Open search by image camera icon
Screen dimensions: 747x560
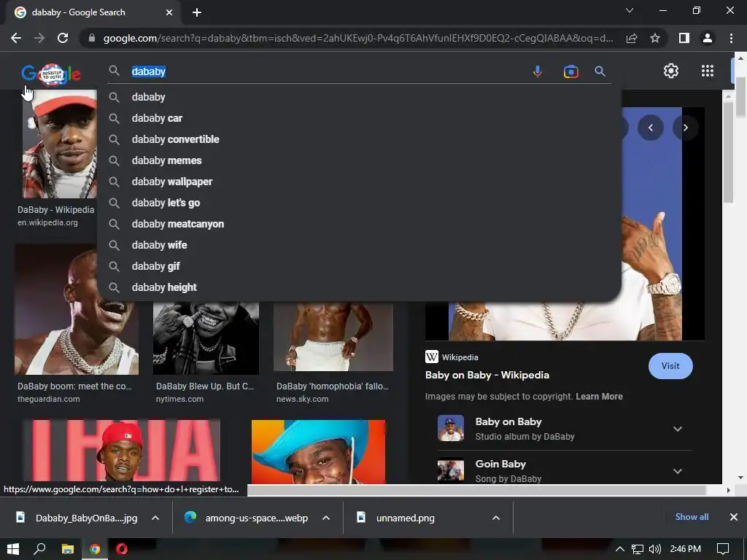(x=570, y=71)
